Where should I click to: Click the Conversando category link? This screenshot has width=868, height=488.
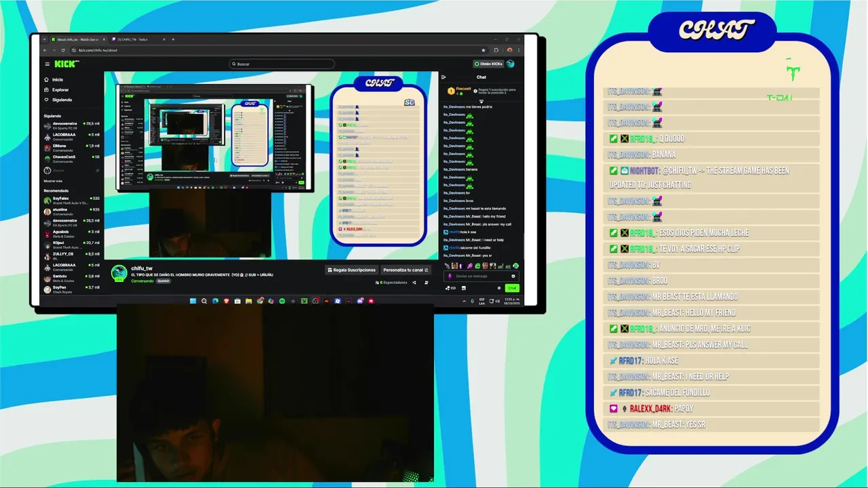pyautogui.click(x=142, y=281)
